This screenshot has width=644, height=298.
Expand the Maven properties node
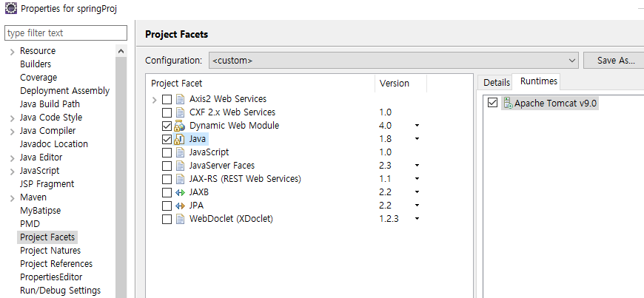[13, 197]
